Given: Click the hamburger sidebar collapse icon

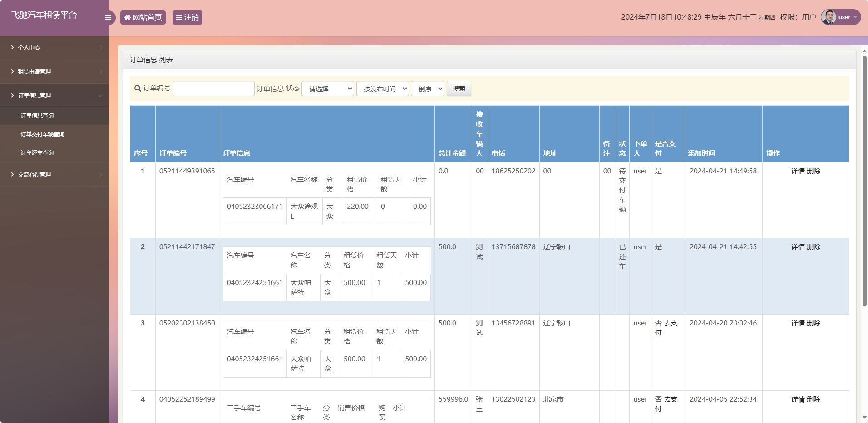Looking at the screenshot, I should (x=108, y=18).
